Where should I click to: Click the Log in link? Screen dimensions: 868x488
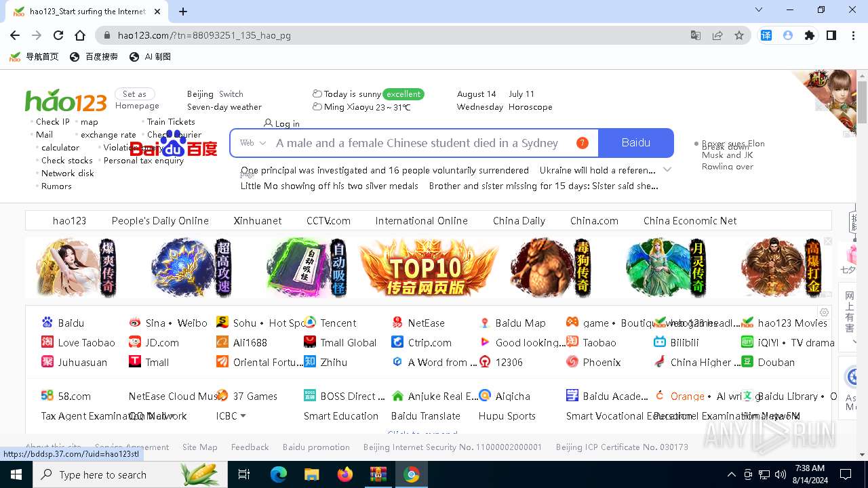tap(281, 123)
